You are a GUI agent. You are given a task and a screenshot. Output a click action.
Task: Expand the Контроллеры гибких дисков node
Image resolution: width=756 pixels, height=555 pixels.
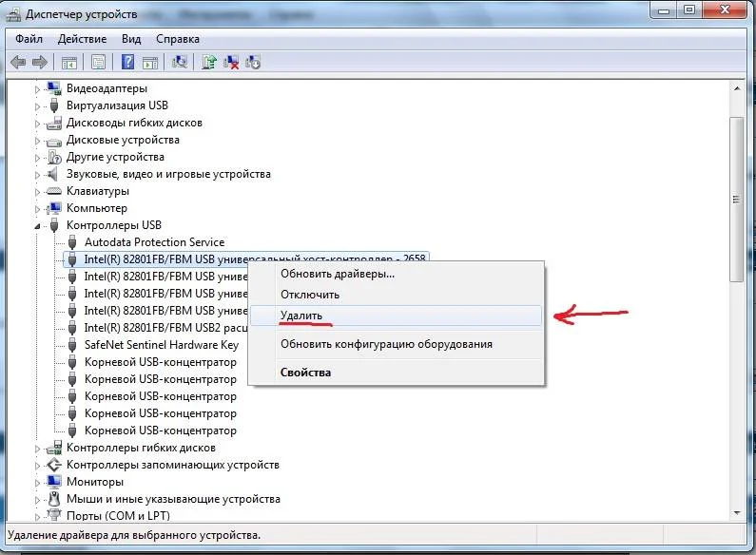(x=37, y=448)
